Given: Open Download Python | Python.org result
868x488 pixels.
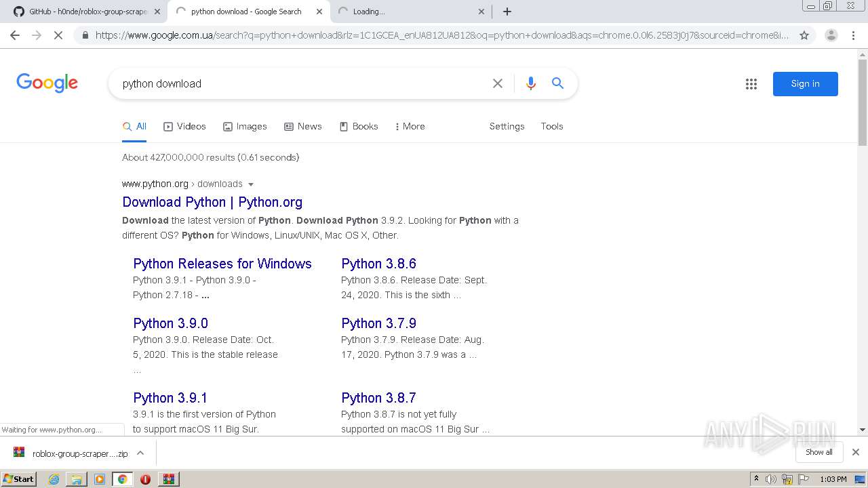Looking at the screenshot, I should pyautogui.click(x=212, y=202).
